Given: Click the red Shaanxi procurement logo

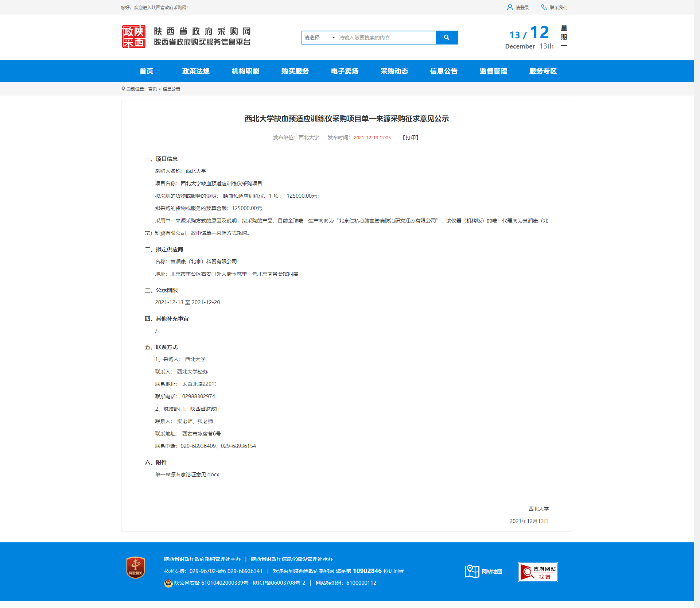Looking at the screenshot, I should coord(133,36).
